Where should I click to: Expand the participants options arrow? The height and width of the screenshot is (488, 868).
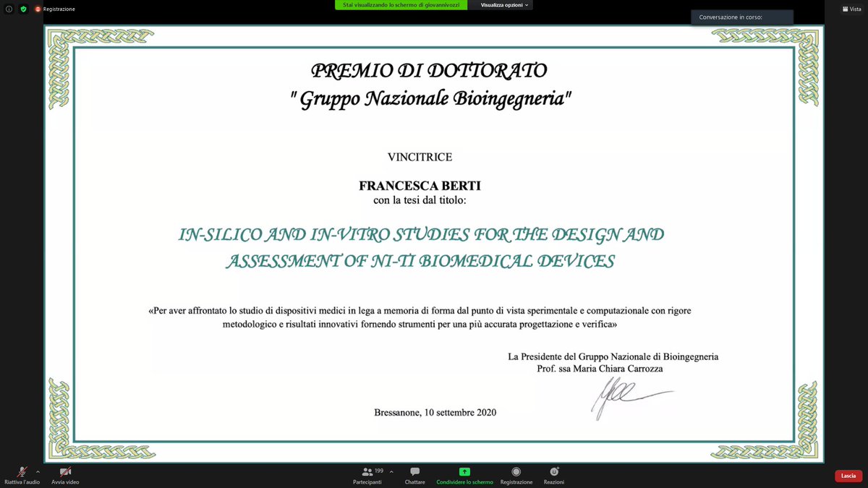[x=391, y=471]
